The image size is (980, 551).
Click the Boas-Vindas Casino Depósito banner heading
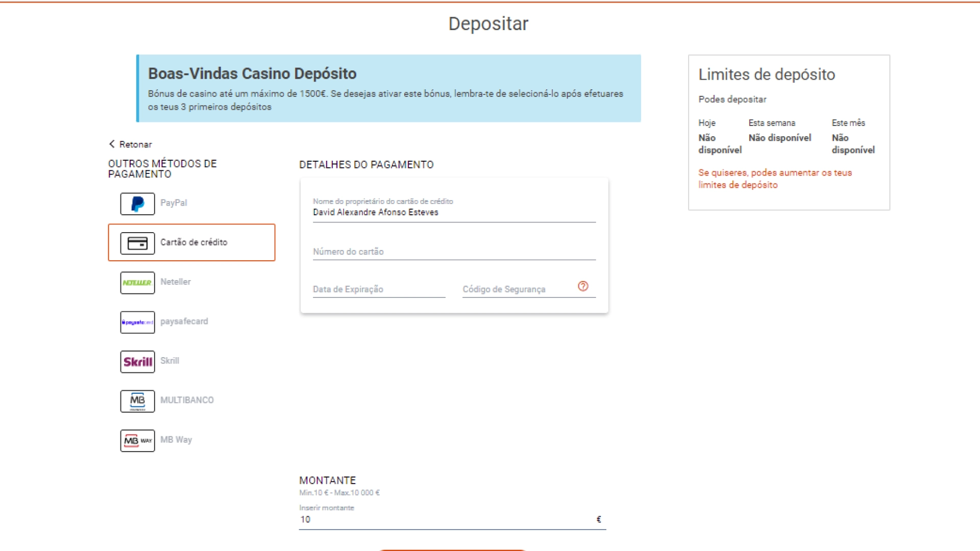click(x=252, y=73)
